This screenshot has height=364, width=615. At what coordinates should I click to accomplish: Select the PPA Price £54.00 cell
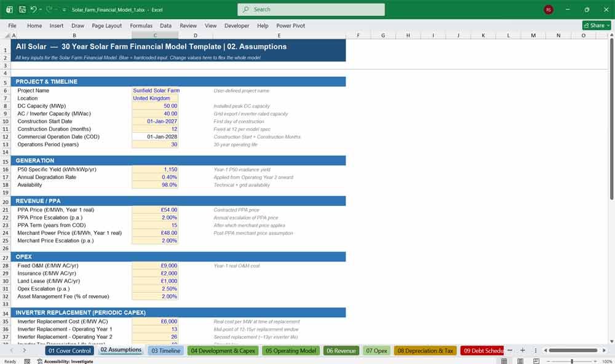[x=155, y=210]
